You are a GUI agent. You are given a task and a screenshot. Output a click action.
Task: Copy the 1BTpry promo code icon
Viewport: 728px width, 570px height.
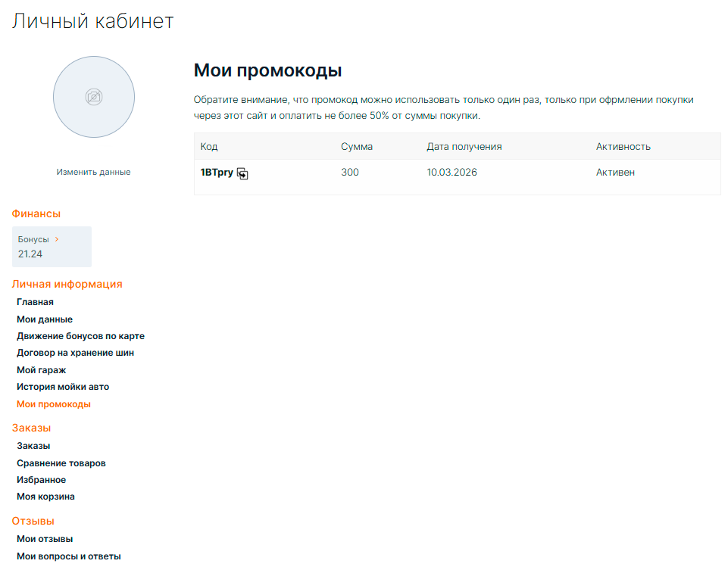coord(242,173)
